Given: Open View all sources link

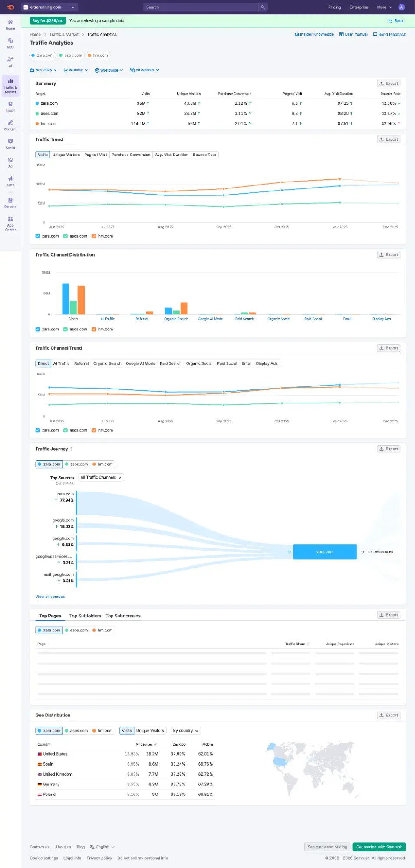Looking at the screenshot, I should click(50, 597).
